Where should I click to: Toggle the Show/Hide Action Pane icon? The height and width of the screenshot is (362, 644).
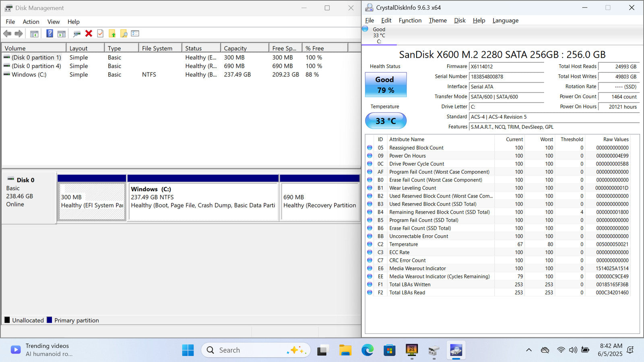click(62, 34)
